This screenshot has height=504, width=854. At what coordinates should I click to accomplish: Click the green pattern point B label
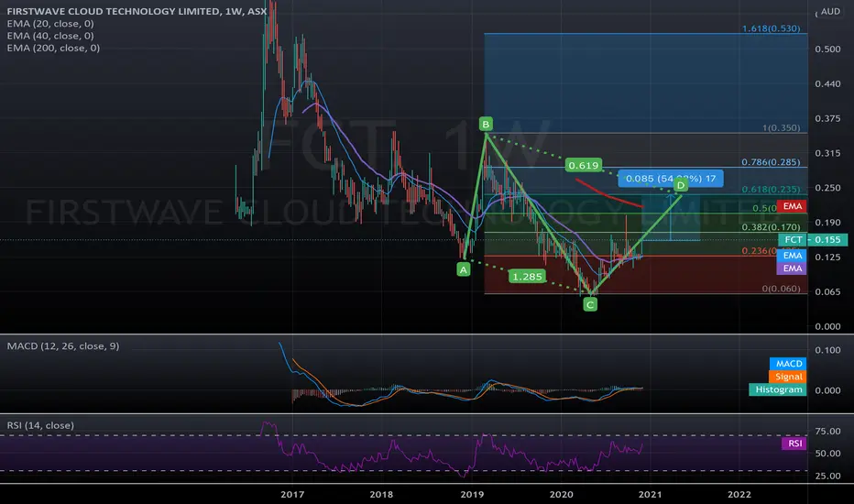coord(486,125)
